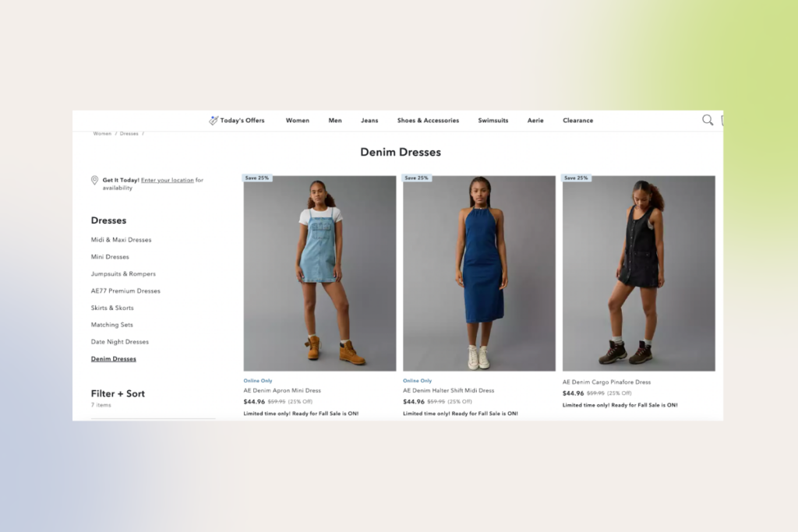Screen dimensions: 798x532
Task: Click $44.96 price of Cargo Pinafore Dress
Action: click(x=573, y=393)
